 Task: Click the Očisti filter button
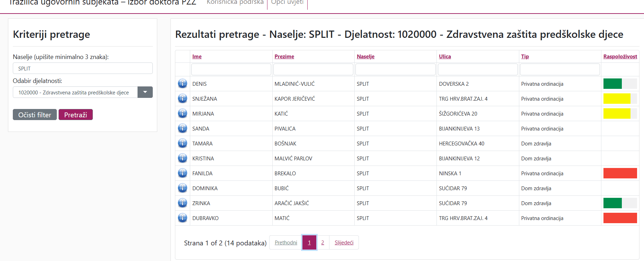click(35, 115)
